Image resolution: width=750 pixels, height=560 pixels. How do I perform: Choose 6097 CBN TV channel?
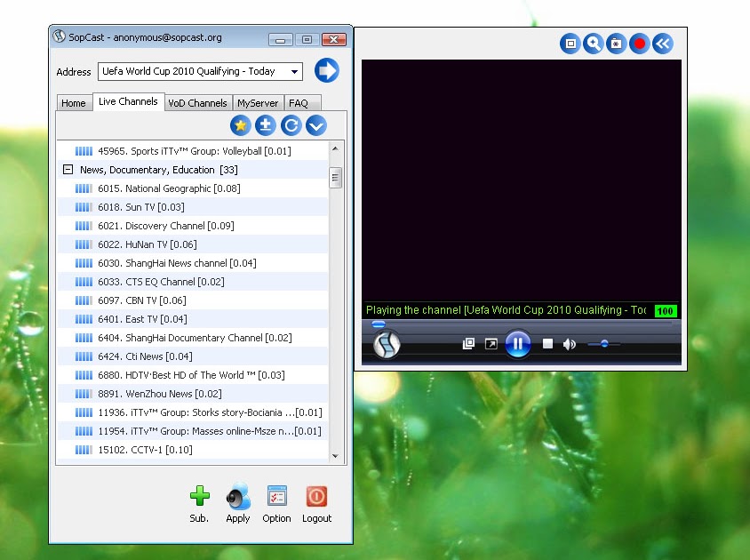[193, 300]
